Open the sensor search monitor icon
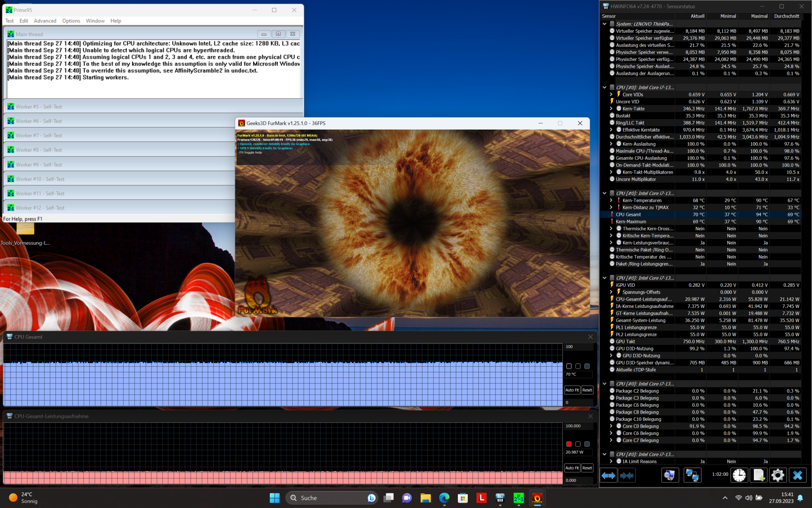Viewport: 812px width, 508px height. 670,475
